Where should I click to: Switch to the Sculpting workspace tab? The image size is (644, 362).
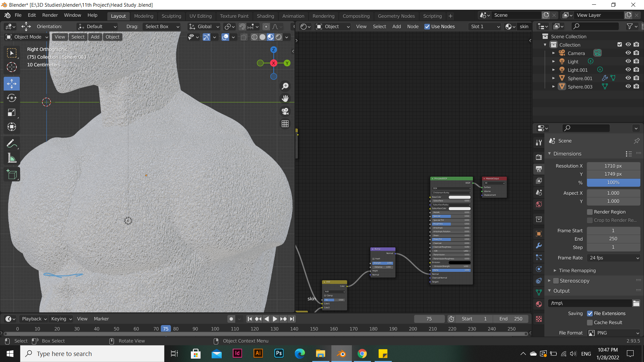171,16
